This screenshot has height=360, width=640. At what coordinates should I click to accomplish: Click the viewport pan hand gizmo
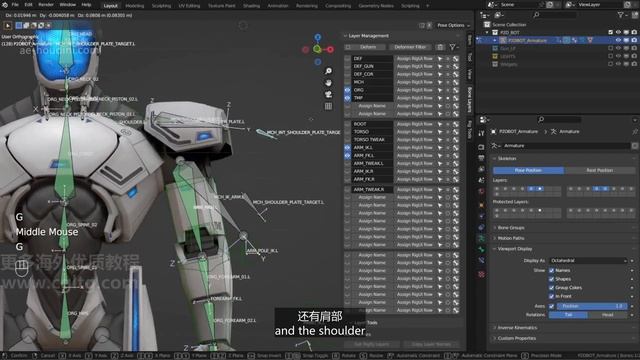point(328,83)
